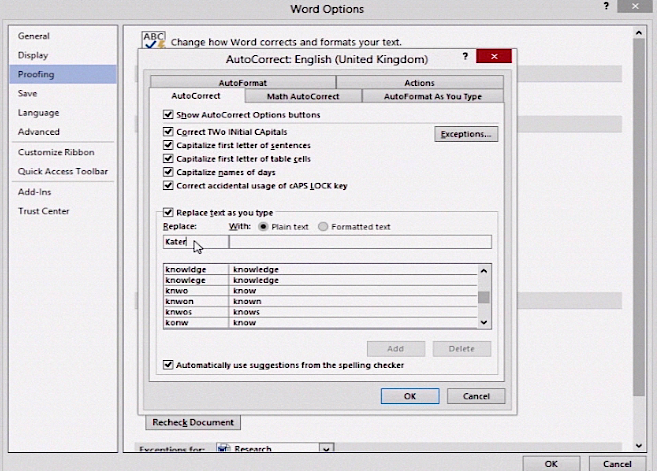Open Trust Center category
The width and height of the screenshot is (657, 471).
click(63, 211)
